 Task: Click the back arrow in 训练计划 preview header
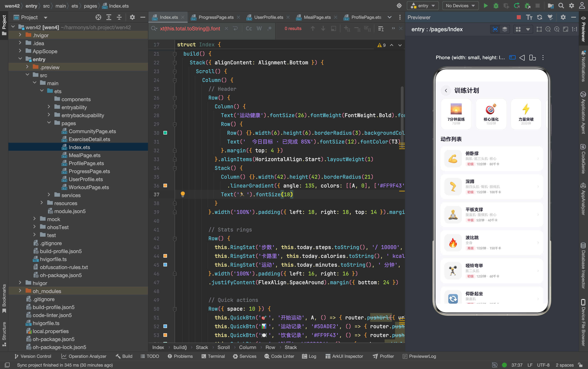(x=446, y=91)
